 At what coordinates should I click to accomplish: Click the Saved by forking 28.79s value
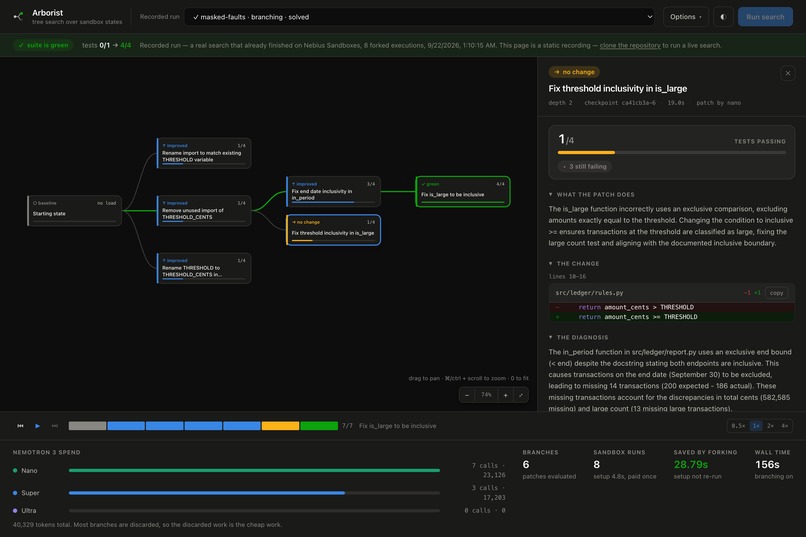[691, 465]
